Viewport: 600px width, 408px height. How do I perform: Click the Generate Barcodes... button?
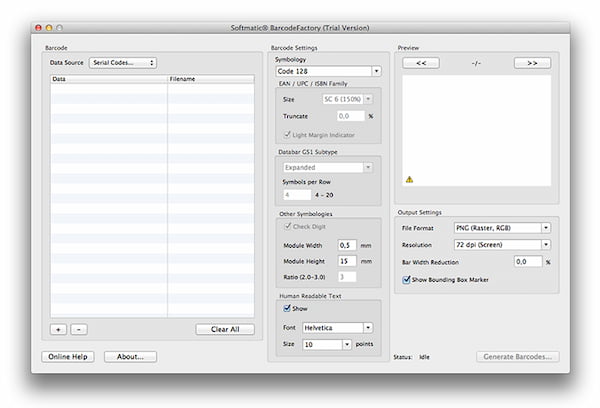tap(517, 357)
